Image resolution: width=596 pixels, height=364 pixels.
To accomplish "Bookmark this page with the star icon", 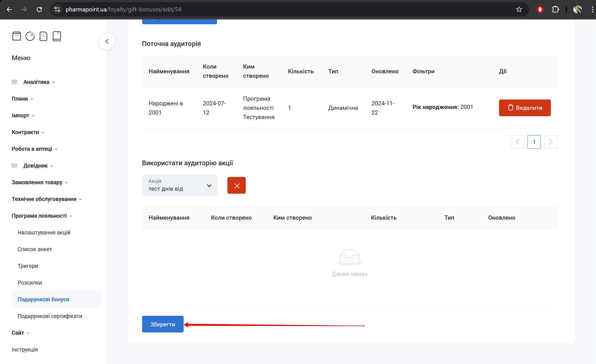I will (519, 9).
